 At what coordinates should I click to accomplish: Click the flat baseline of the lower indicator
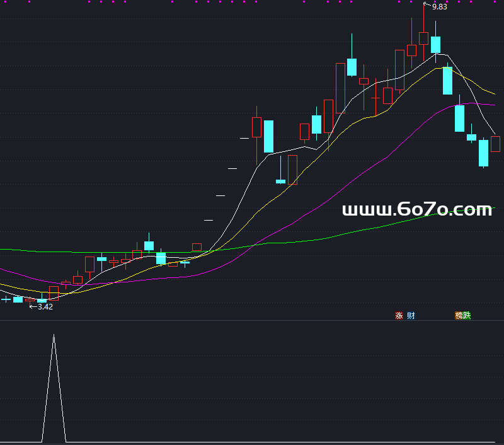(x=252, y=442)
